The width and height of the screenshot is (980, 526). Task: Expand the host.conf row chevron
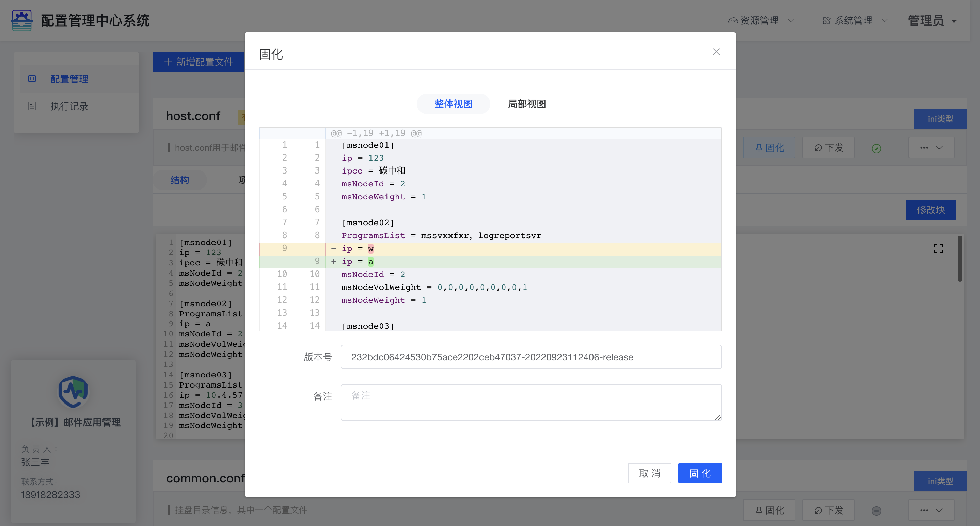pyautogui.click(x=939, y=147)
